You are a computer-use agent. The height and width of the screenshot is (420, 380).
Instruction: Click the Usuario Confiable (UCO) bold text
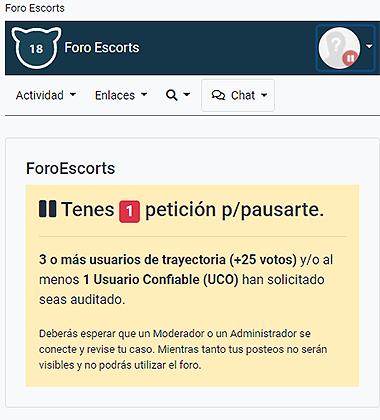pos(161,279)
